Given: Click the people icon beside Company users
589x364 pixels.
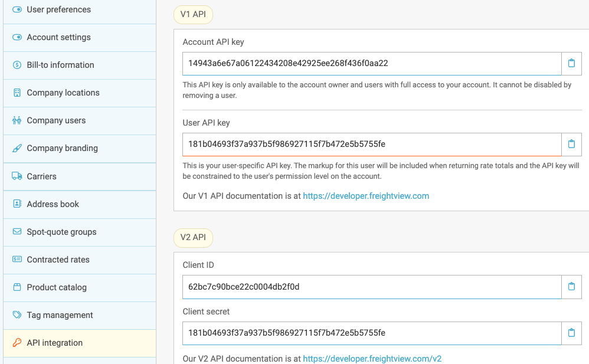Looking at the screenshot, I should coord(17,121).
